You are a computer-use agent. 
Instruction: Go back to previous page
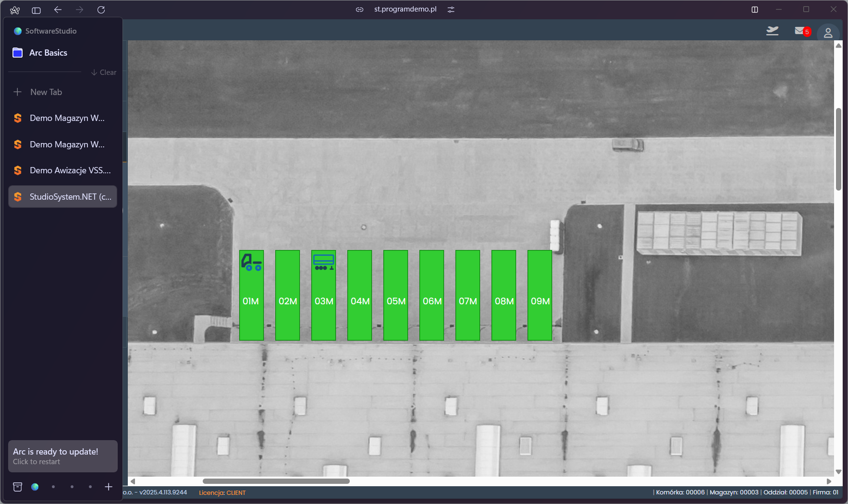58,10
